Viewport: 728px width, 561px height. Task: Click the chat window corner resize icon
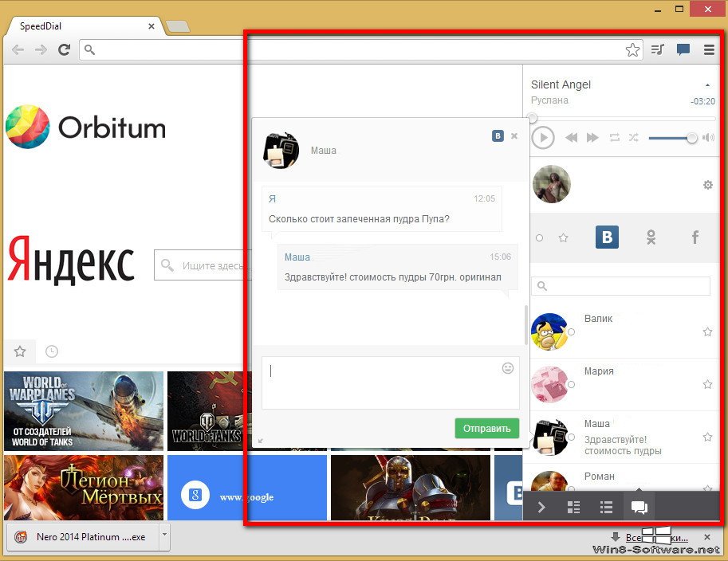coord(261,441)
